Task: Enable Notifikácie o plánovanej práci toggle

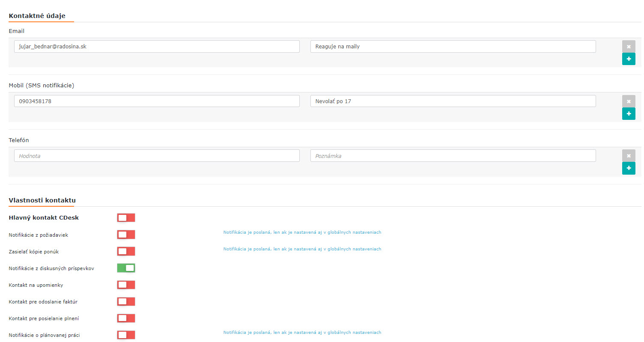Action: click(x=126, y=335)
